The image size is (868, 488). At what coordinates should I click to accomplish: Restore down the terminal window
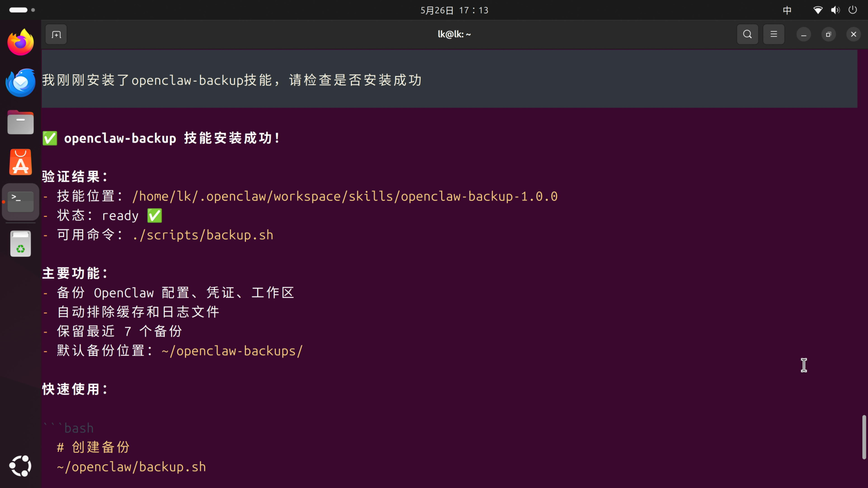[x=828, y=35]
